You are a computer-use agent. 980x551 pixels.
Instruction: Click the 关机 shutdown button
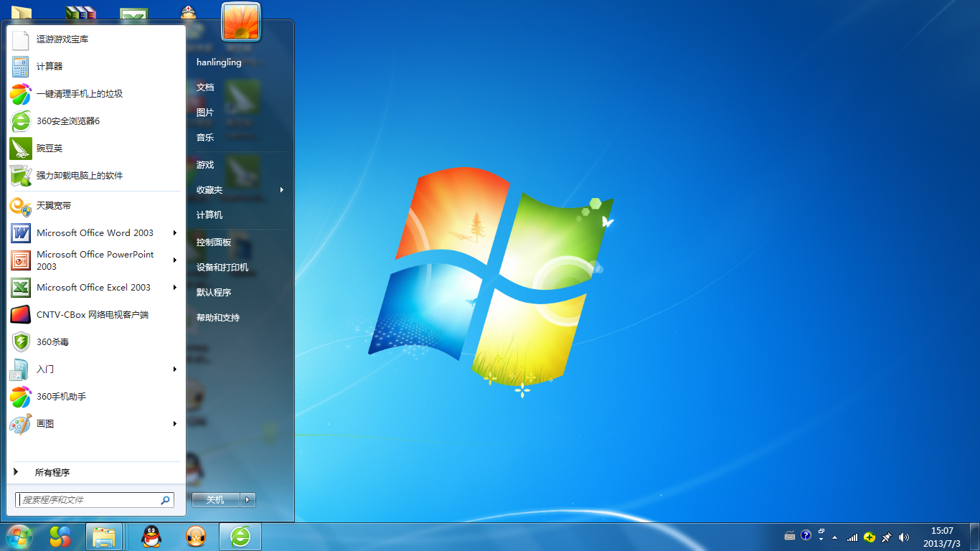click(x=216, y=500)
